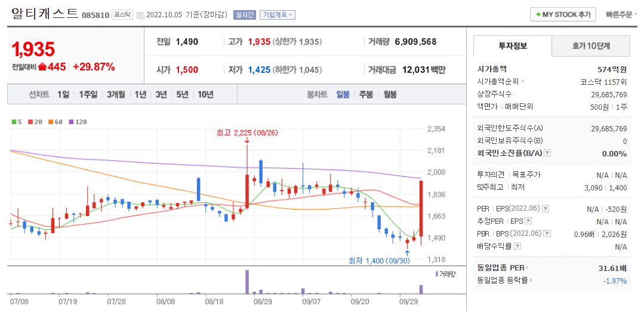Image resolution: width=644 pixels, height=311 pixels.
Task: Switch to the 호가10단계 tab
Action: point(591,46)
